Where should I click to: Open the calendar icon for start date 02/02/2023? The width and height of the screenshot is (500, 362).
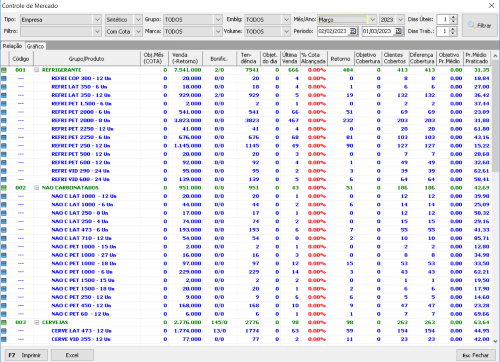point(353,31)
